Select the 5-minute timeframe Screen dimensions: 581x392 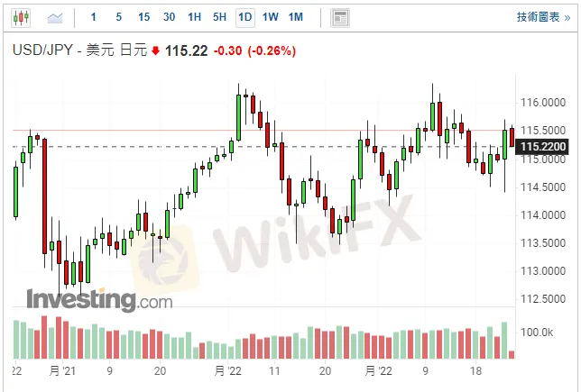coord(119,17)
